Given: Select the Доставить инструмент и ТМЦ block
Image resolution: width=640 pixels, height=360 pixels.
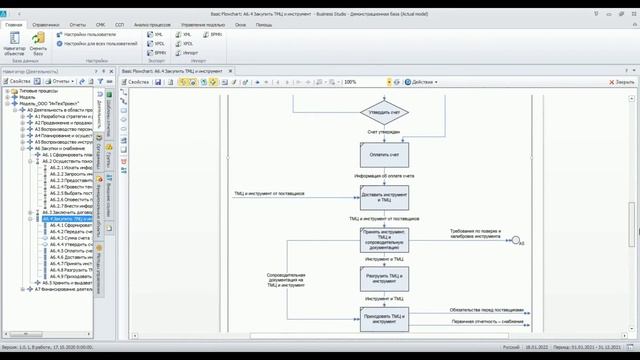Looking at the screenshot, I should point(384,198).
